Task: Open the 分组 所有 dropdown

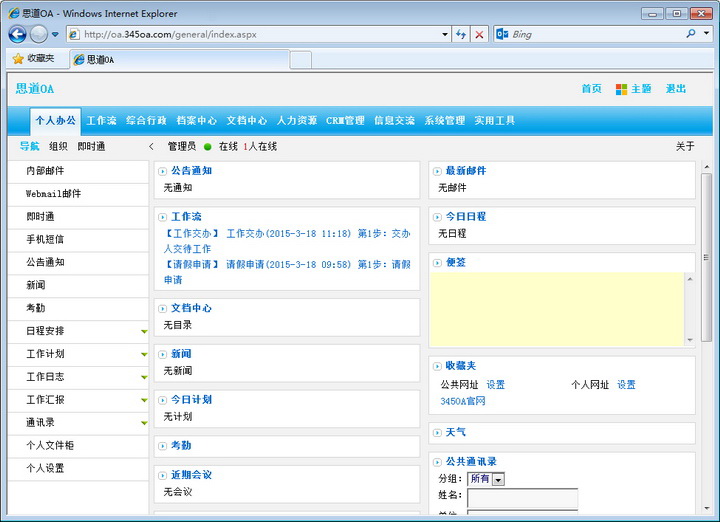Action: click(x=486, y=479)
